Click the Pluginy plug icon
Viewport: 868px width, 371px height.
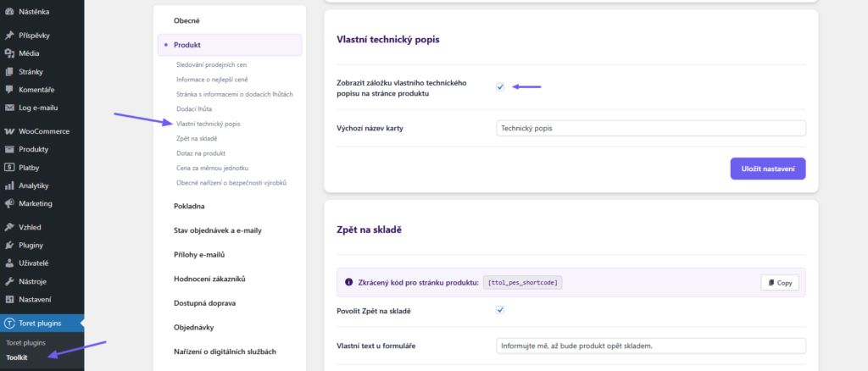[x=8, y=246]
